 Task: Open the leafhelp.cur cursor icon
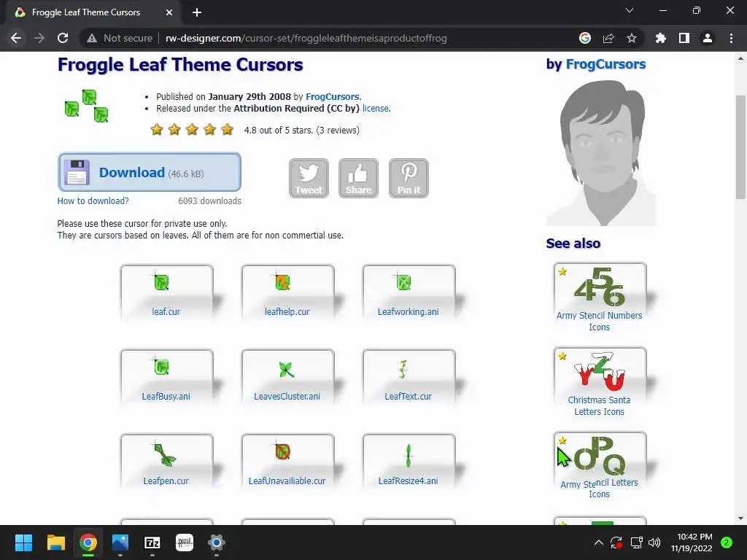tap(282, 282)
